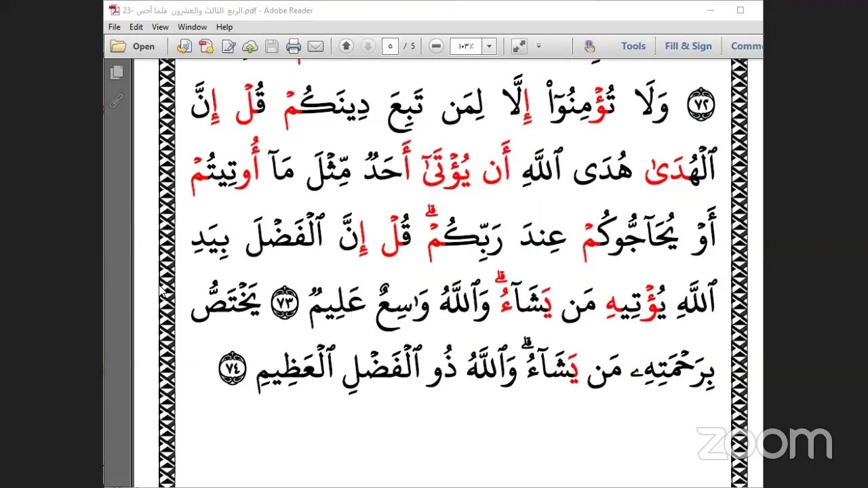Open the Tools pane
The image size is (868, 488).
[x=633, y=46]
